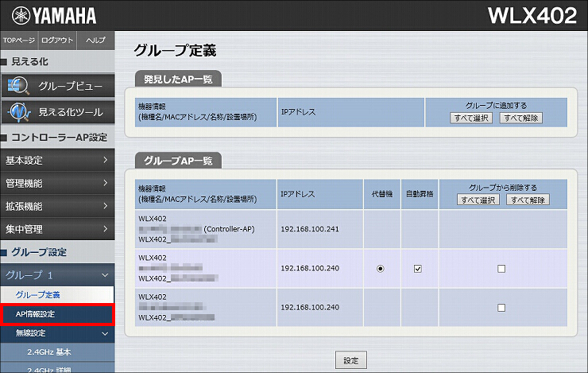
Task: Select 発見したAP一覧 tab header
Action: click(178, 79)
